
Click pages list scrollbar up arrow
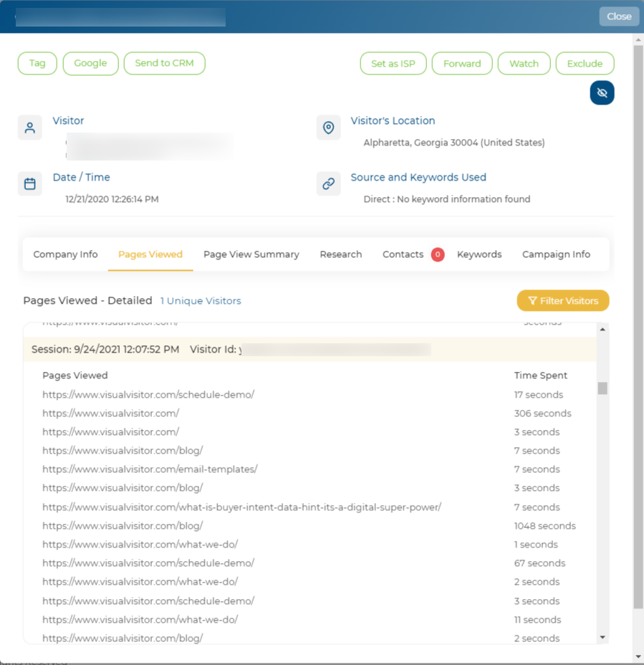pyautogui.click(x=602, y=330)
